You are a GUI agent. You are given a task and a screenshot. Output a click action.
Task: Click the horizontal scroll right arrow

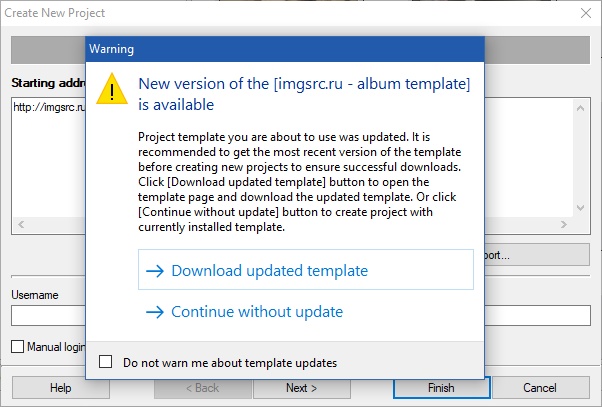tap(564, 224)
